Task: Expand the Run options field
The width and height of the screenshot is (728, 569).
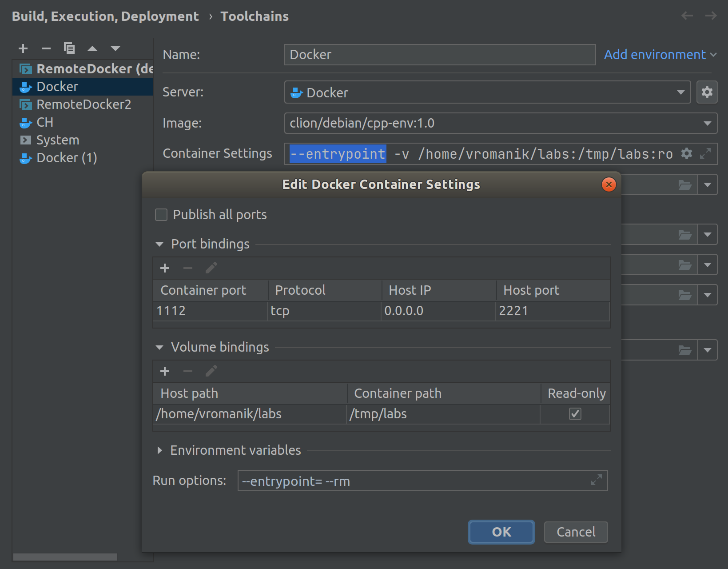Action: click(597, 480)
